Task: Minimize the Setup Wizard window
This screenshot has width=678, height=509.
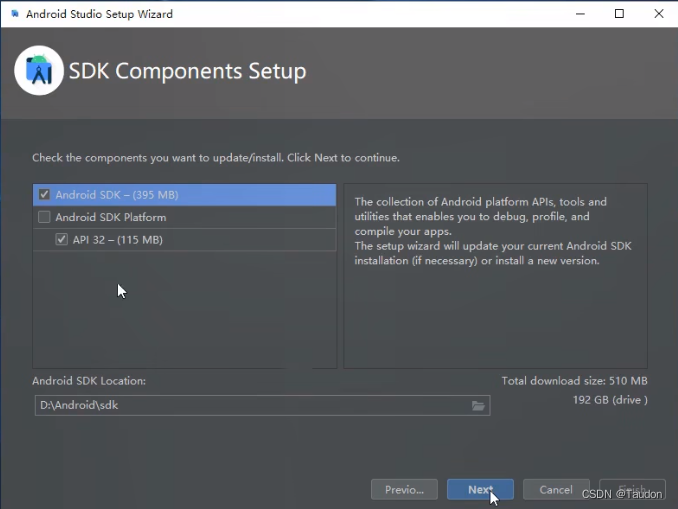Action: click(580, 14)
